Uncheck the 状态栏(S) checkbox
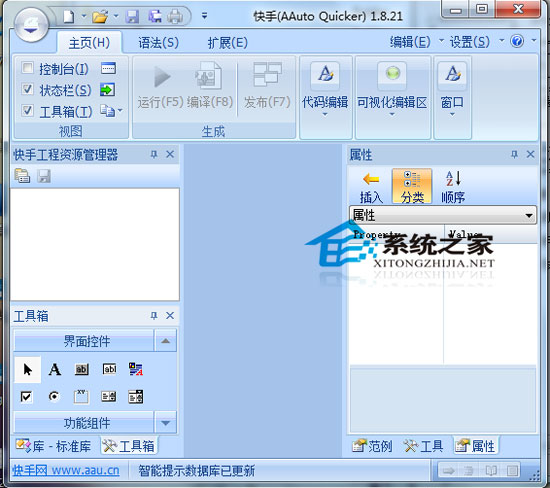This screenshot has height=488, width=550. 27,89
